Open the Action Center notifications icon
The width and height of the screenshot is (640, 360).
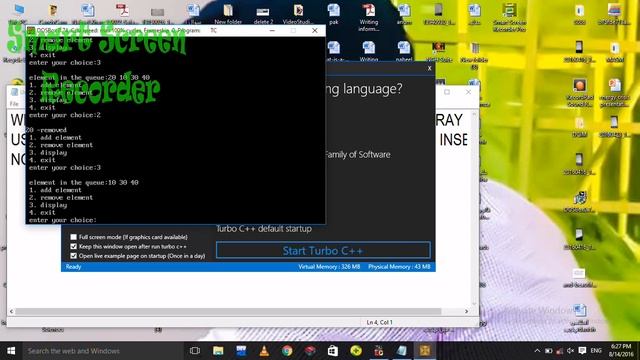582,351
